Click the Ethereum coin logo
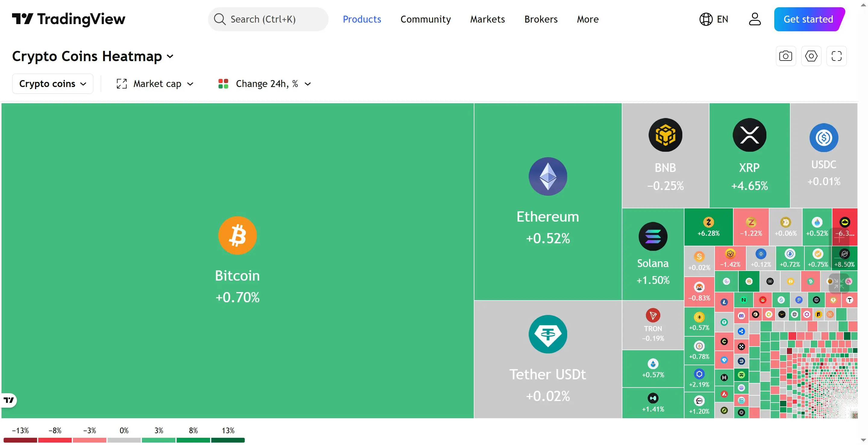 click(548, 176)
